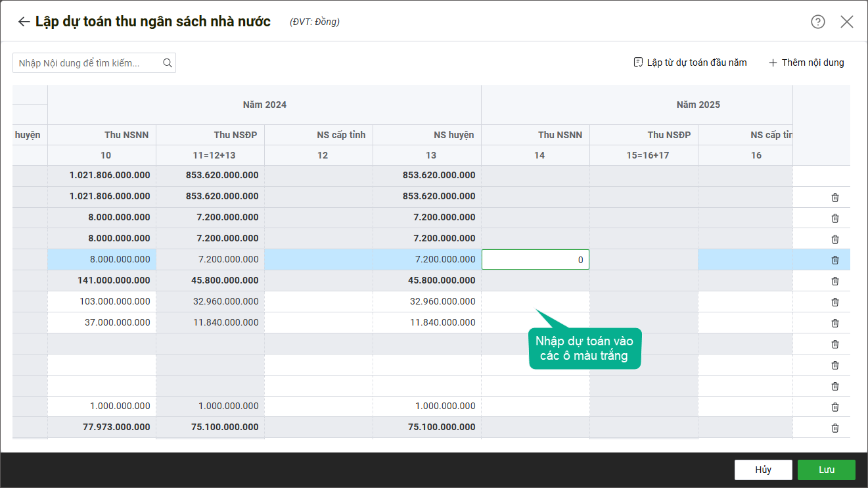This screenshot has height=488, width=868.
Task: Click the back arrow beside the title
Action: click(x=24, y=22)
